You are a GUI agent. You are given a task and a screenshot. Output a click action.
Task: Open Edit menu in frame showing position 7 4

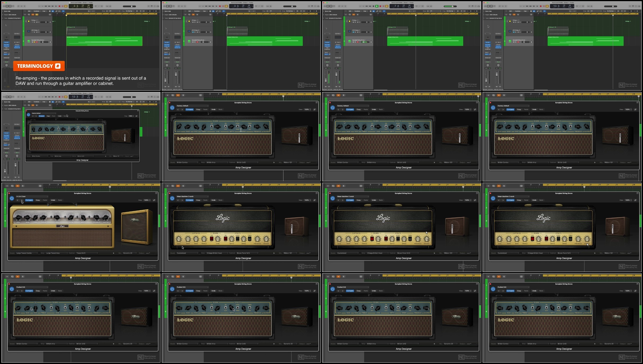point(351,11)
